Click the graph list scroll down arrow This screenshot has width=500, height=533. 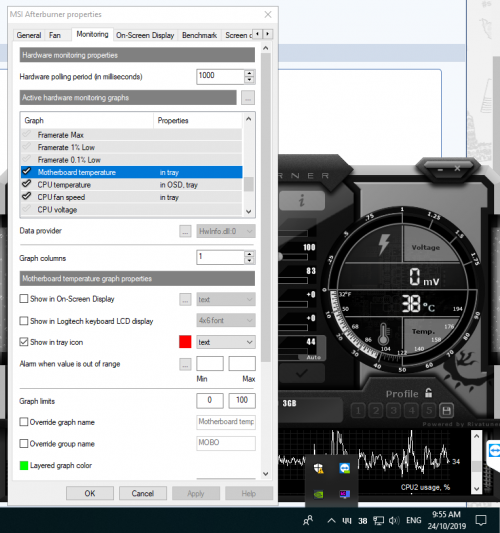[x=248, y=211]
